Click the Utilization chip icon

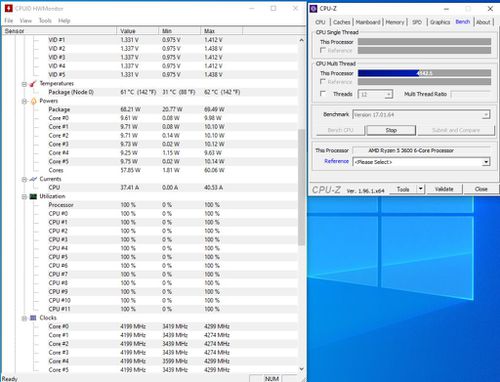point(33,196)
